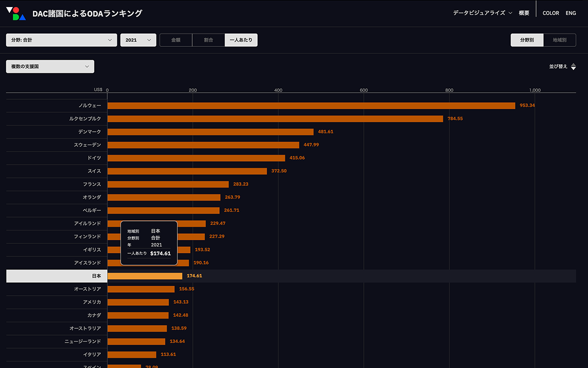Click the 並び替え sort arrows icon

coord(573,67)
